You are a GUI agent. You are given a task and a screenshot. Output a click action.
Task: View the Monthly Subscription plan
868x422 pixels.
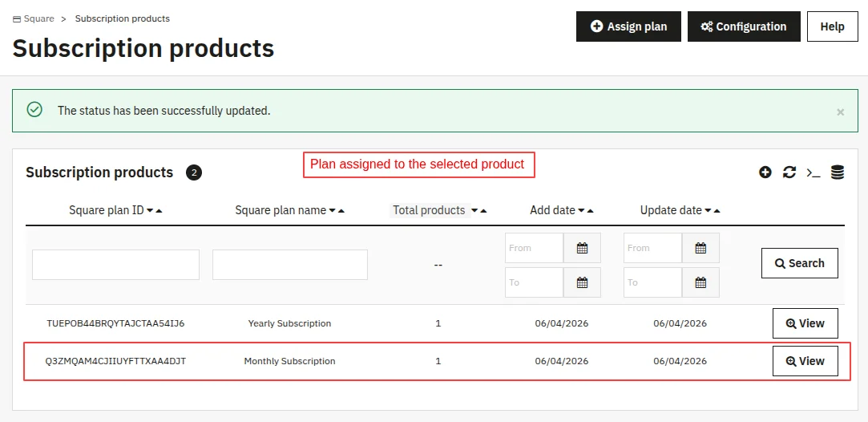click(805, 361)
